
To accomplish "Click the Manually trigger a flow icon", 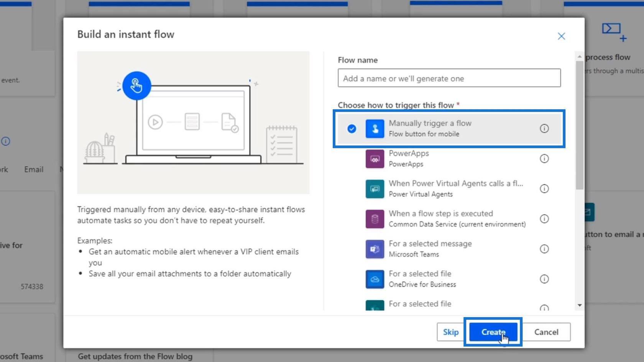I will pyautogui.click(x=375, y=128).
